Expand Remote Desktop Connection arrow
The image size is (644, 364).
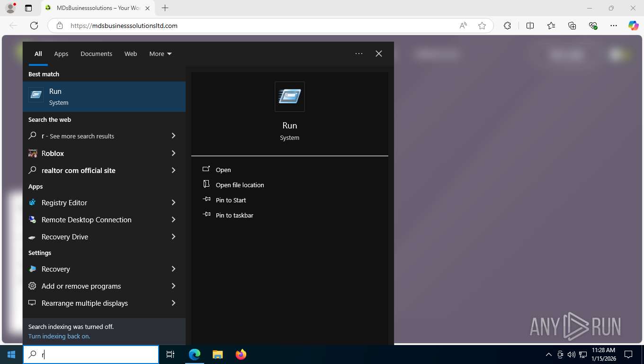[x=173, y=219]
